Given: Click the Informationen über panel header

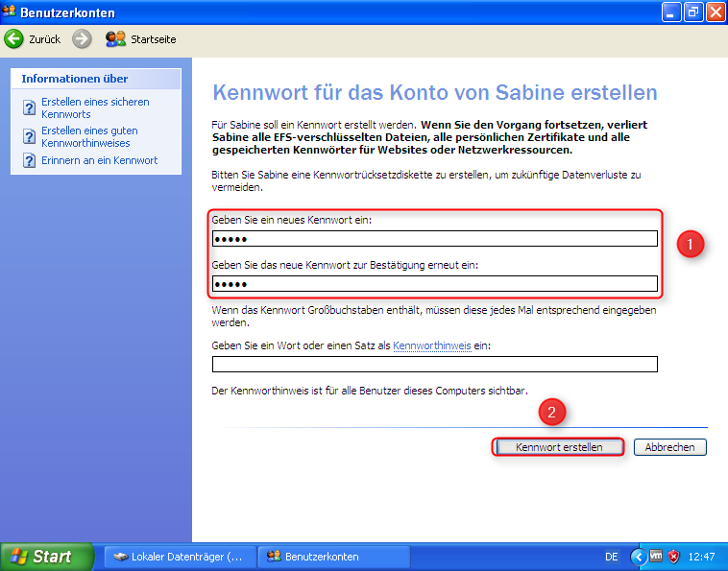Looking at the screenshot, I should click(x=96, y=79).
